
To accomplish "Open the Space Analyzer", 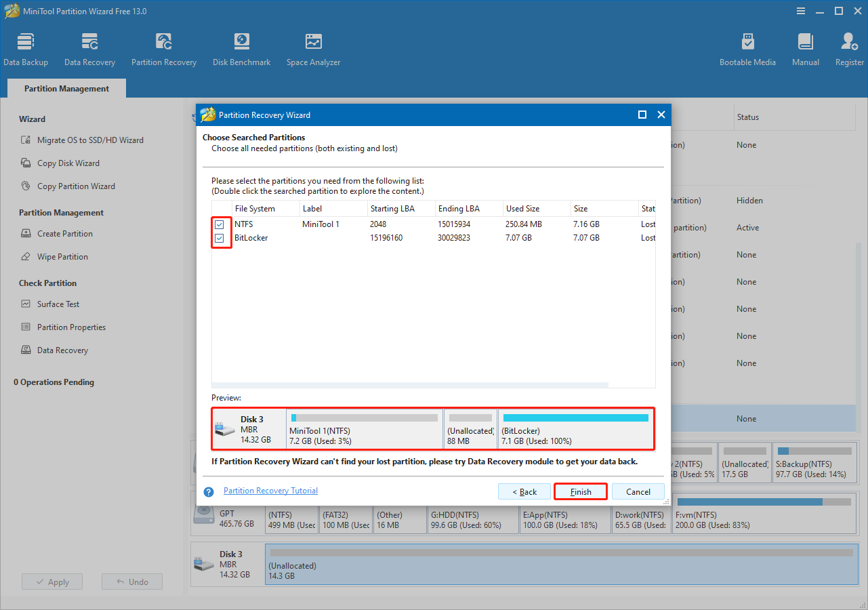I will pyautogui.click(x=312, y=47).
